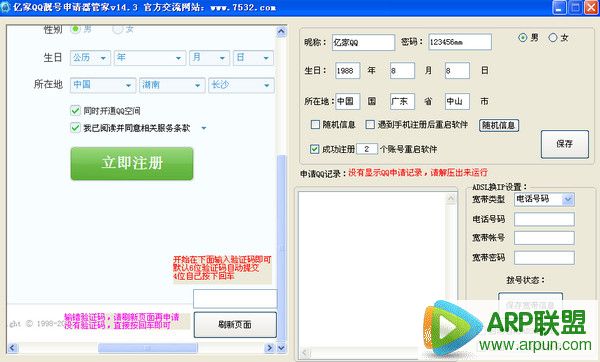Viewport: 600px width, 362px height.
Task: Select the 女 radio in settings panel
Action: pos(553,38)
